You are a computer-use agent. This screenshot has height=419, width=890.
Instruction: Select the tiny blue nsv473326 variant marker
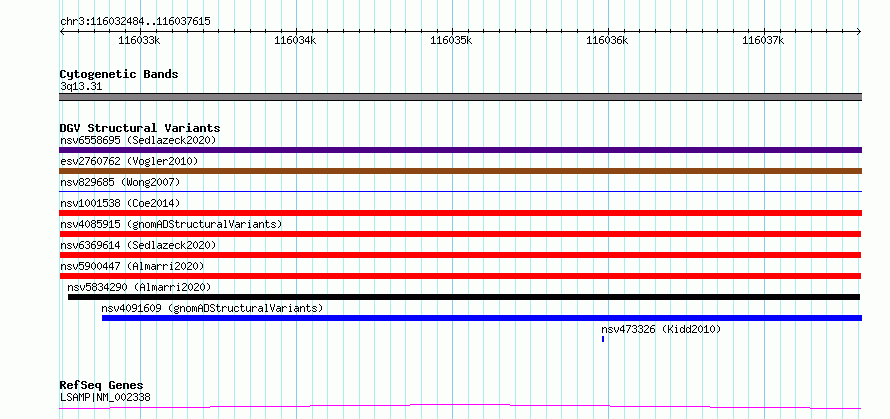click(x=603, y=339)
